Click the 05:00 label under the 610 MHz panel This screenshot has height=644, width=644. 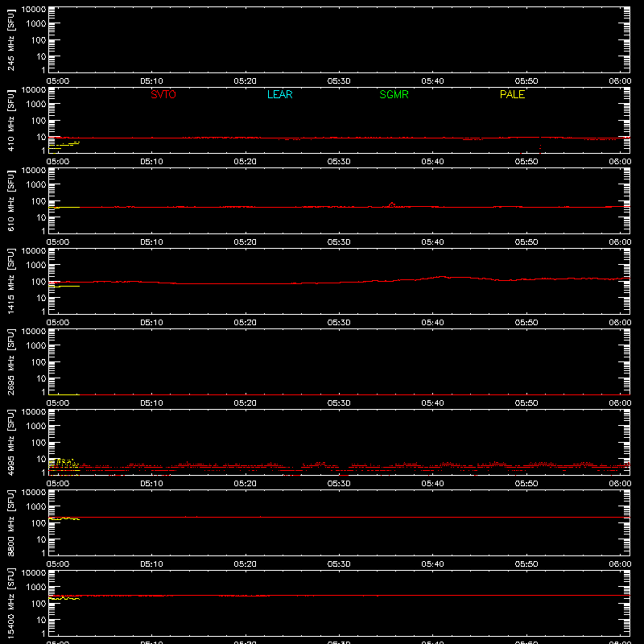(58, 242)
